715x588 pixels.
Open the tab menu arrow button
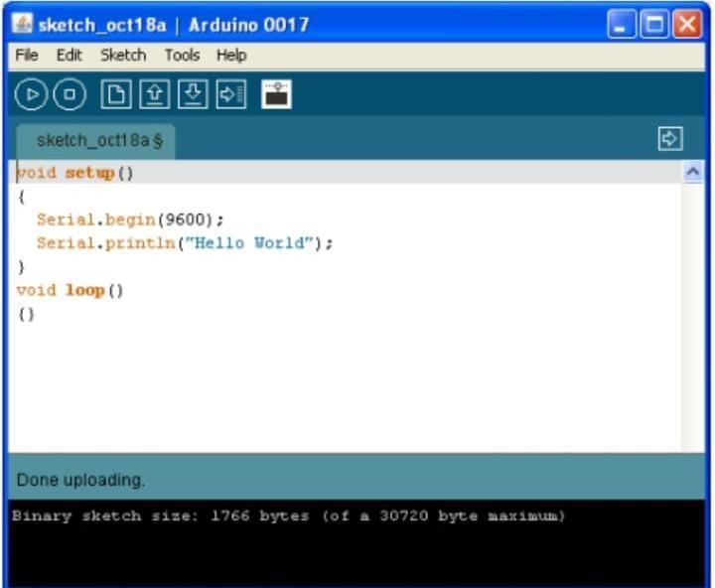tap(670, 138)
